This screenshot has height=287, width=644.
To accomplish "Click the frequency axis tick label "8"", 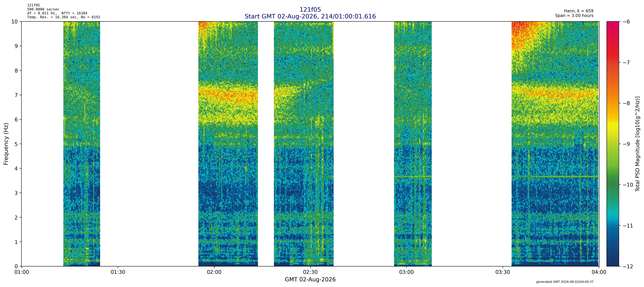I will pyautogui.click(x=16, y=71).
